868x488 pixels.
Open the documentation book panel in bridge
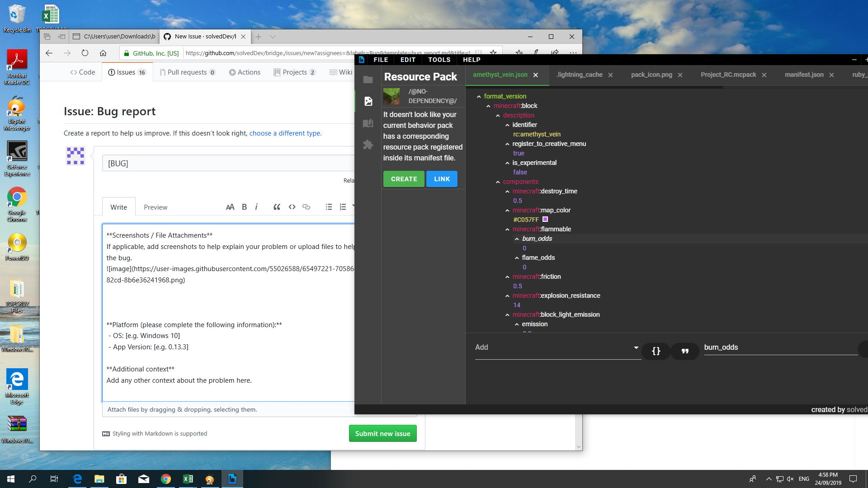368,123
